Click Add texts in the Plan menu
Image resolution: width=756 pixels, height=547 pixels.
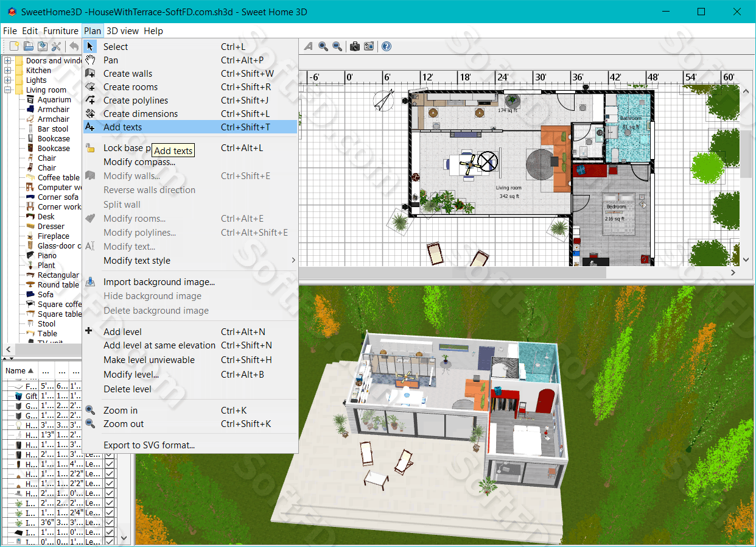(x=190, y=127)
